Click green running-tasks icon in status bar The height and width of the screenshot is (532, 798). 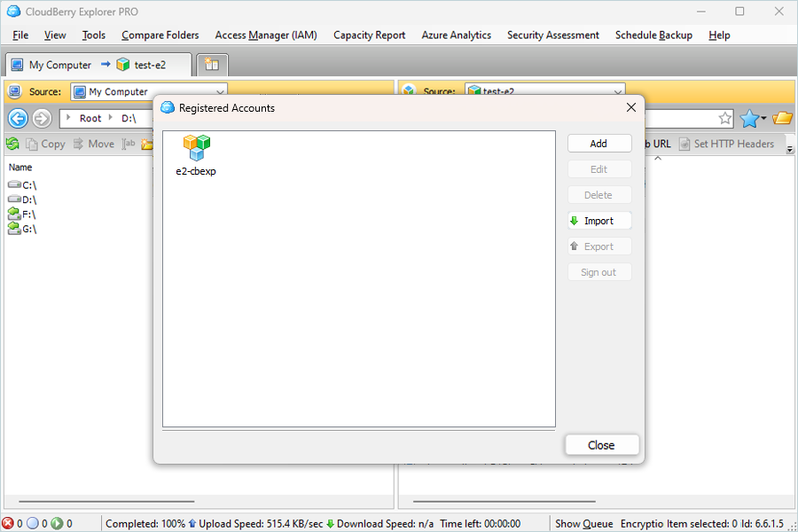(57, 523)
